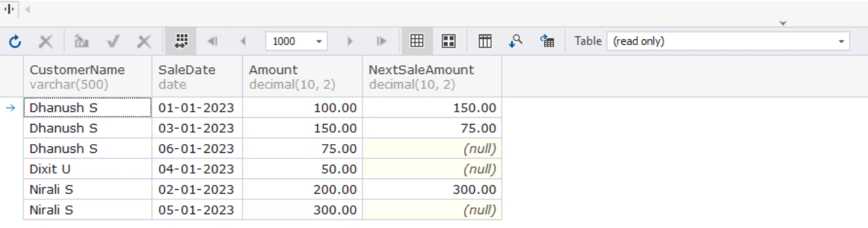This screenshot has width=868, height=228.
Task: Select the 04-01-2023 date cell
Action: 197,169
